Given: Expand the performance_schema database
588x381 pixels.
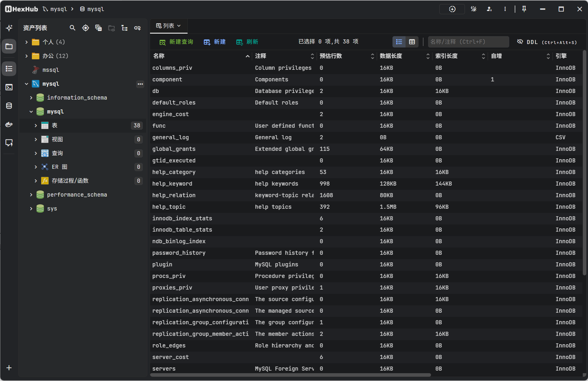Looking at the screenshot, I should click(31, 195).
